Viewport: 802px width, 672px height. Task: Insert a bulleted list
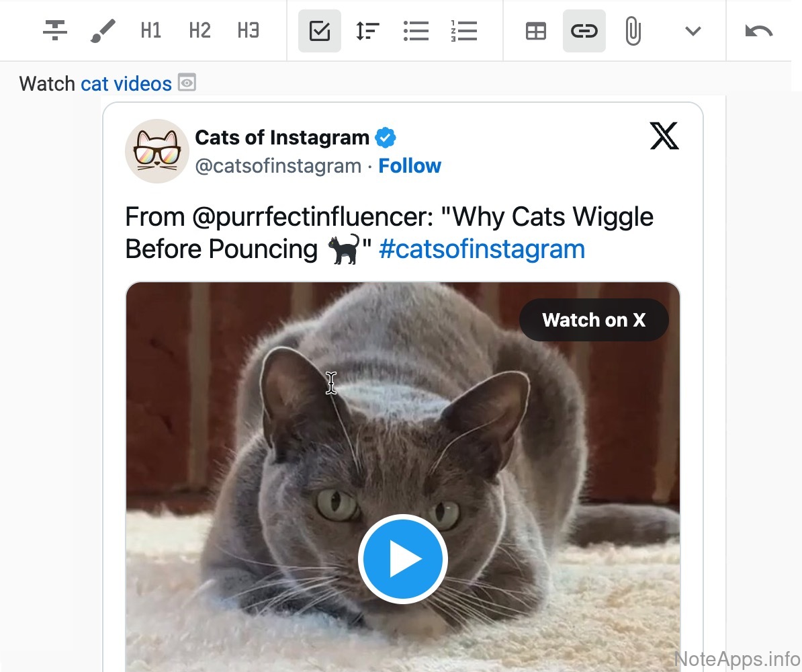click(x=416, y=31)
